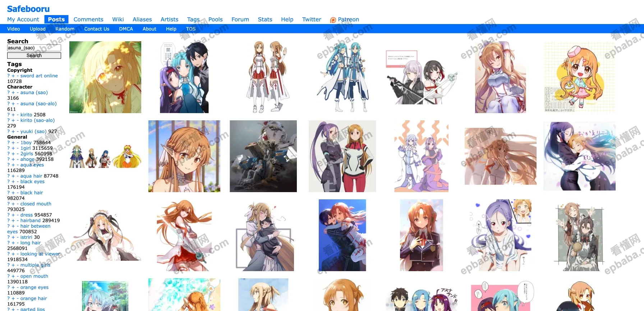644x311 pixels.
Task: Open the kirito (sao-alo) tag link
Action: click(38, 120)
